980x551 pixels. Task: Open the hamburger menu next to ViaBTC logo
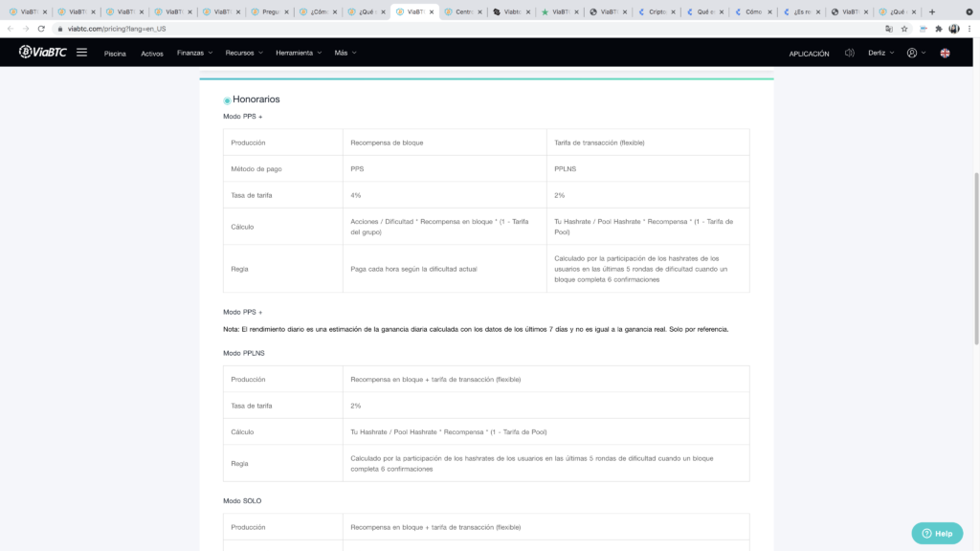click(x=82, y=53)
